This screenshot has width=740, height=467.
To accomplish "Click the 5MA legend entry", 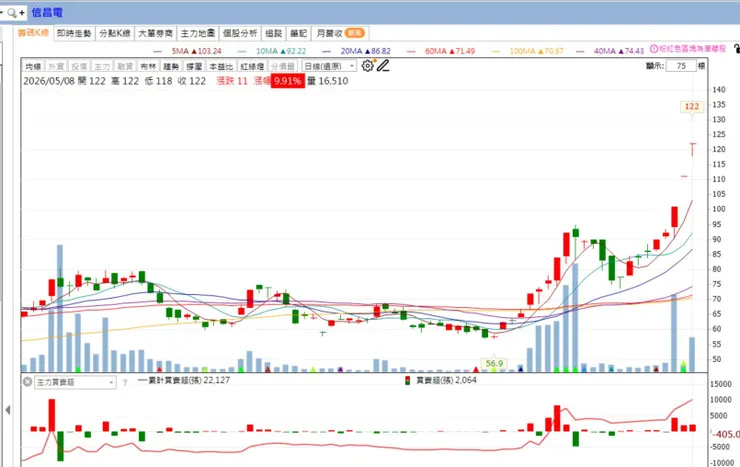I will point(187,51).
